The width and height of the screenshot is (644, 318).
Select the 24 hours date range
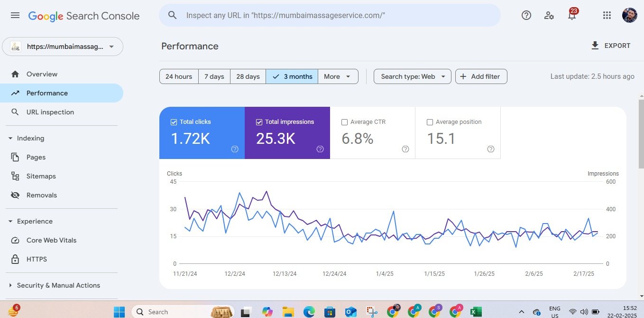pos(179,76)
